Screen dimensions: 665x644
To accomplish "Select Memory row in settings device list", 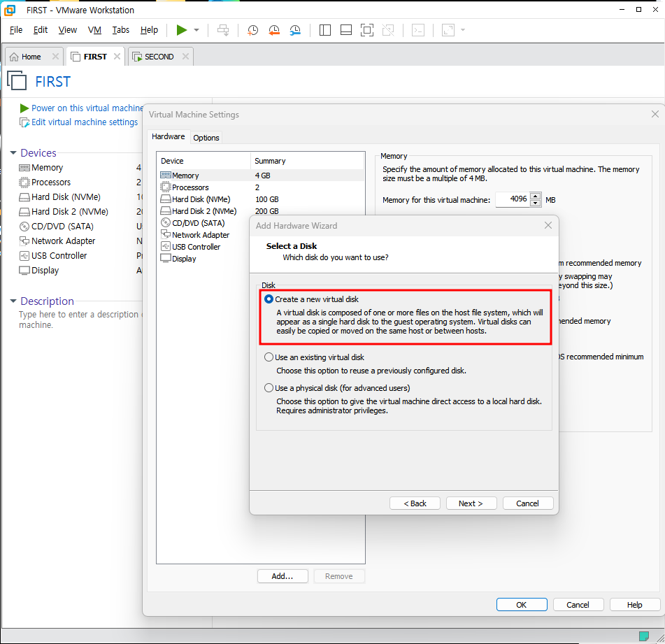I will click(x=260, y=176).
